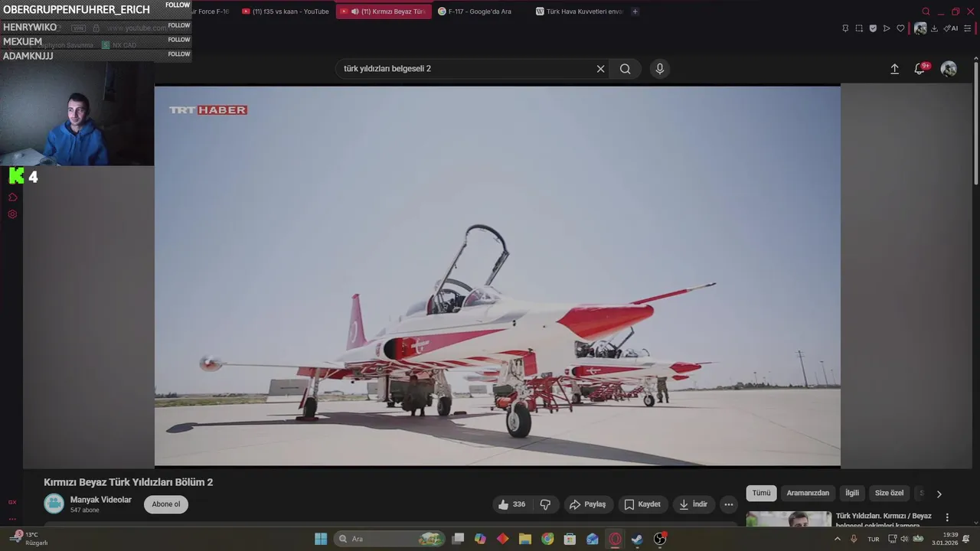
Task: Open the volume speaker icon in system tray
Action: (905, 539)
